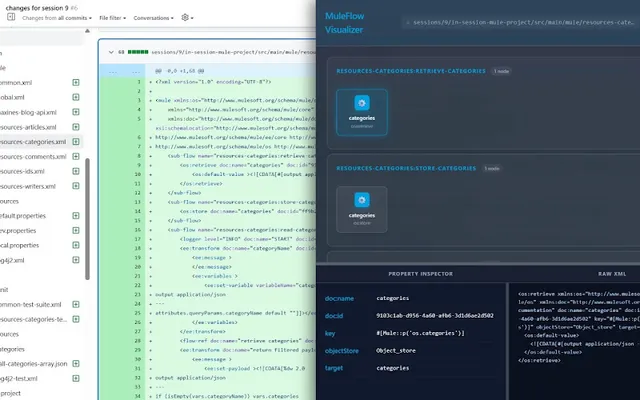Open the Conversations dropdown
The height and width of the screenshot is (400, 640).
click(153, 18)
